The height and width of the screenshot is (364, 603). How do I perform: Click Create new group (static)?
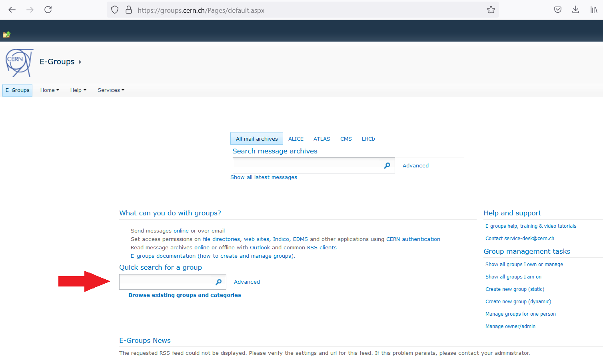515,289
